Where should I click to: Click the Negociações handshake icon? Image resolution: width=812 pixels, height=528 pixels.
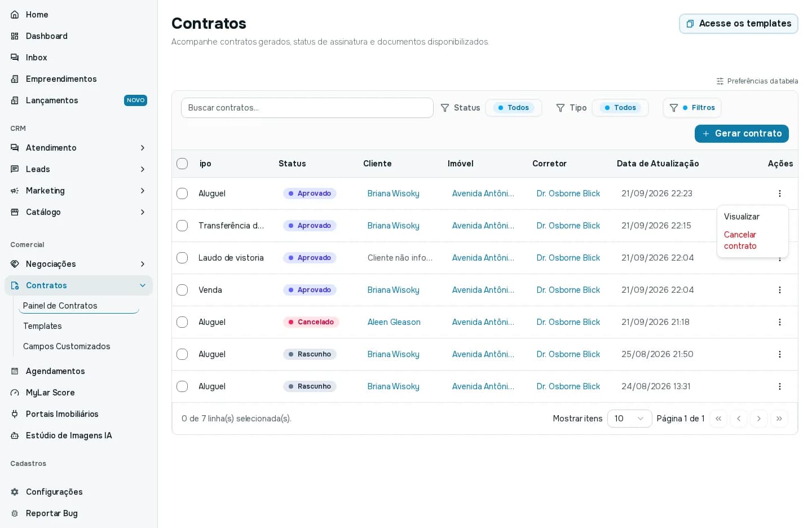pyautogui.click(x=15, y=264)
